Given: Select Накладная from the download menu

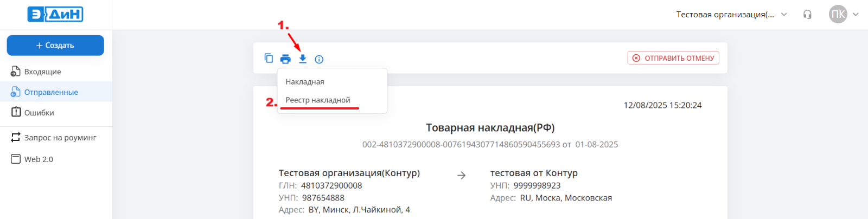Looking at the screenshot, I should point(305,82).
